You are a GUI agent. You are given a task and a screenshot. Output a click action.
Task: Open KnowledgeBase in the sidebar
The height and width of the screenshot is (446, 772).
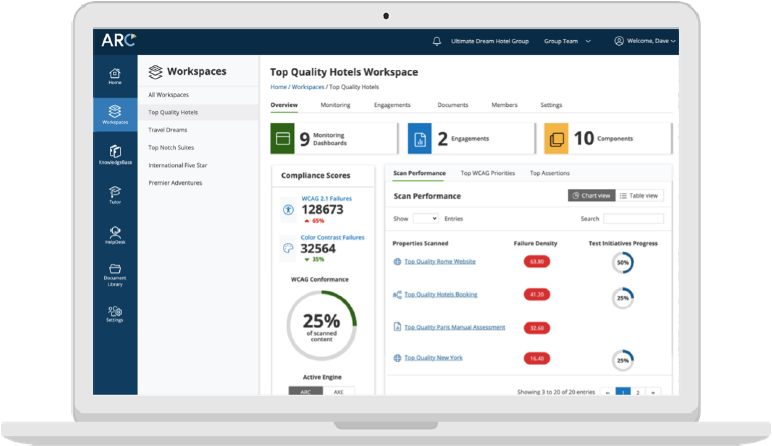[x=115, y=155]
